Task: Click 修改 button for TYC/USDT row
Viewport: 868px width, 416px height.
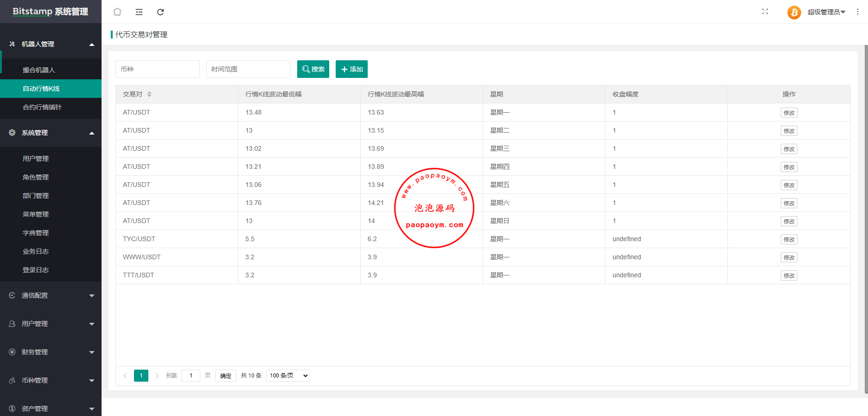Action: [789, 239]
